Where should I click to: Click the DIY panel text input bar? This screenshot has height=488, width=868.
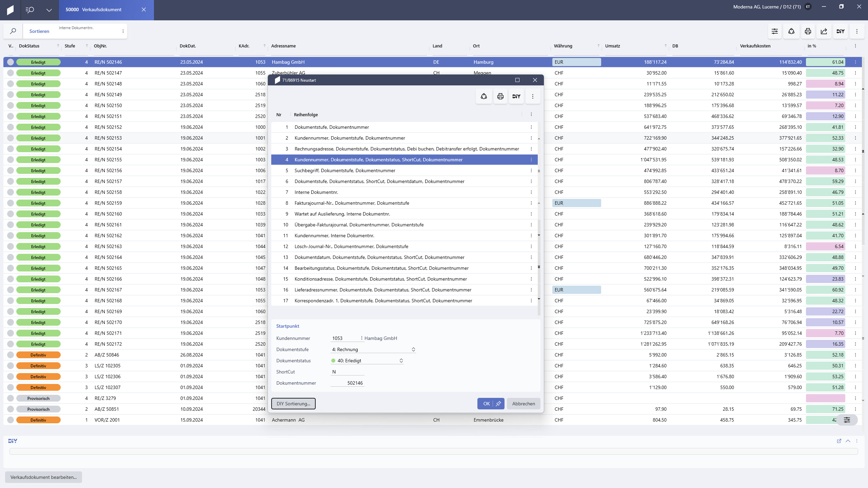coord(434,451)
